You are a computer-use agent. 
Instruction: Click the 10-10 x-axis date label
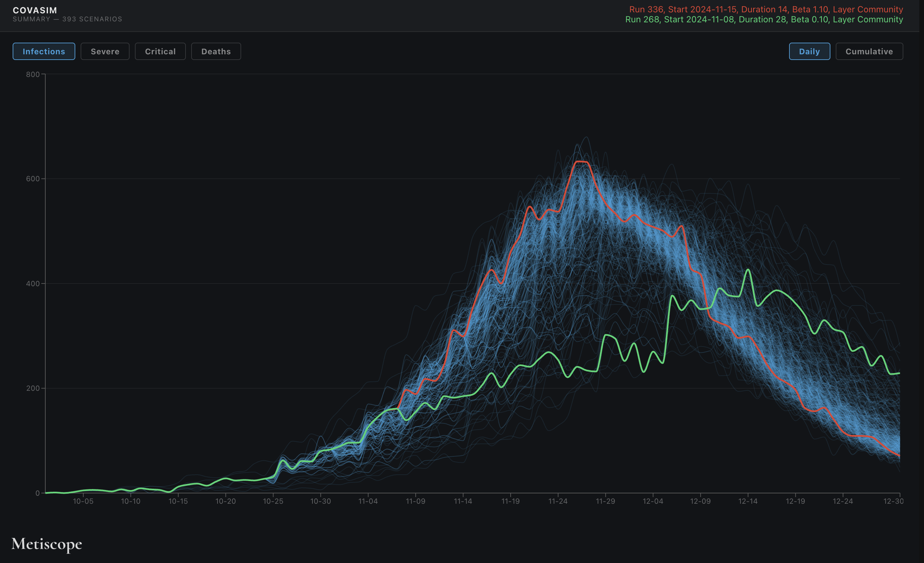click(131, 501)
